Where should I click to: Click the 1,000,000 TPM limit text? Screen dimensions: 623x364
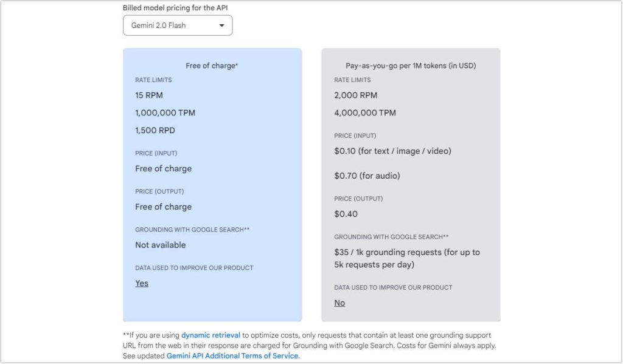coord(167,113)
